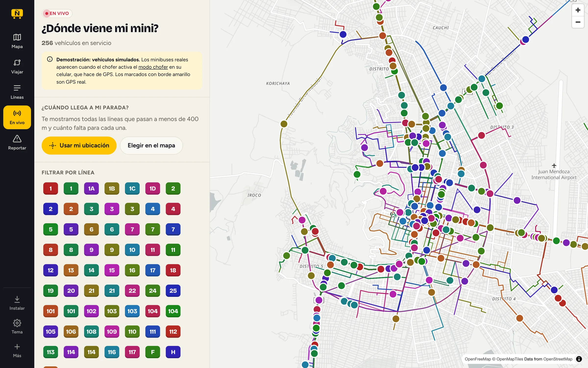Select line 111 chip
The image size is (588, 368).
[153, 332]
